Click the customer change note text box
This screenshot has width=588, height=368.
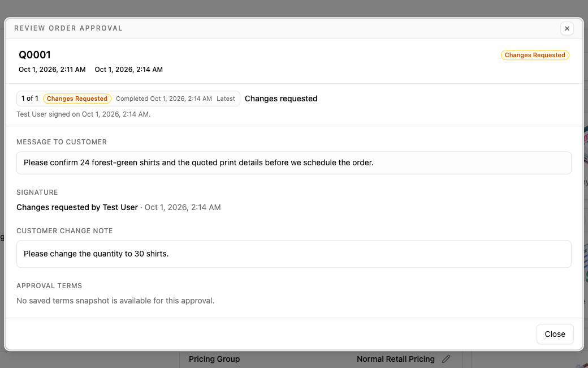click(293, 254)
